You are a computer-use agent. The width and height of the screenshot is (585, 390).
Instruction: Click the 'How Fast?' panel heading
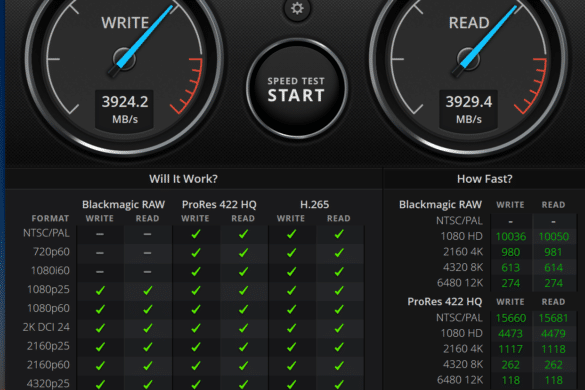pos(485,179)
